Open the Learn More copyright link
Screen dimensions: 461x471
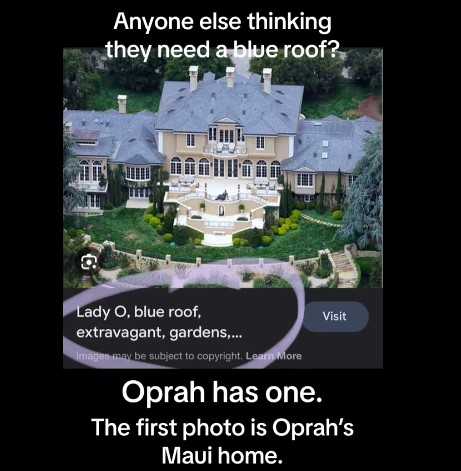[274, 356]
